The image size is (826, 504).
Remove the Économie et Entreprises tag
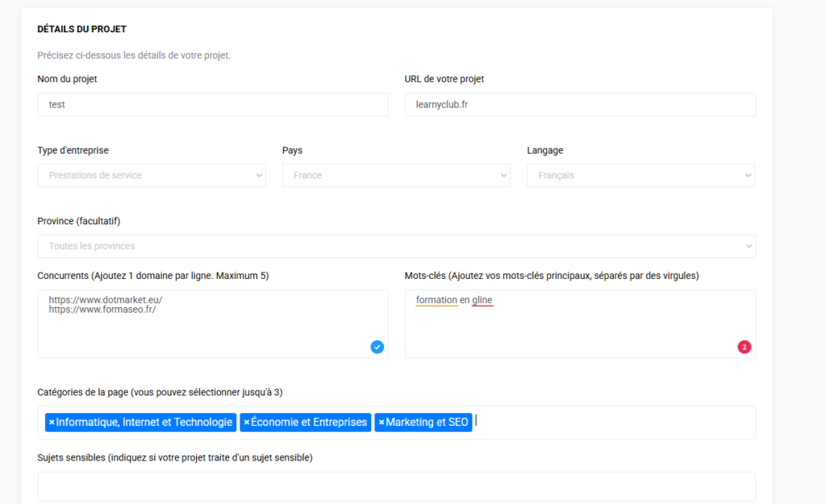tap(246, 423)
